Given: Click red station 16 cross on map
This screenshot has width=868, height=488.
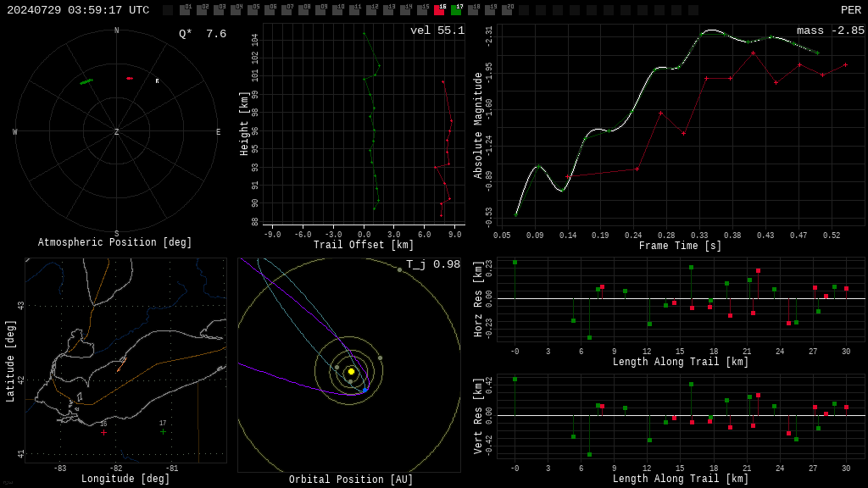Looking at the screenshot, I should point(103,432).
